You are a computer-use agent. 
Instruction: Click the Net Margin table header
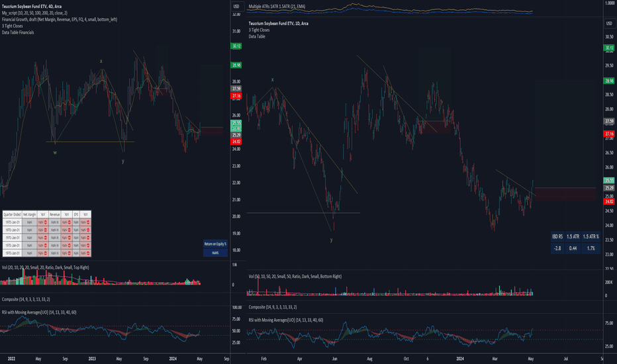click(30, 214)
